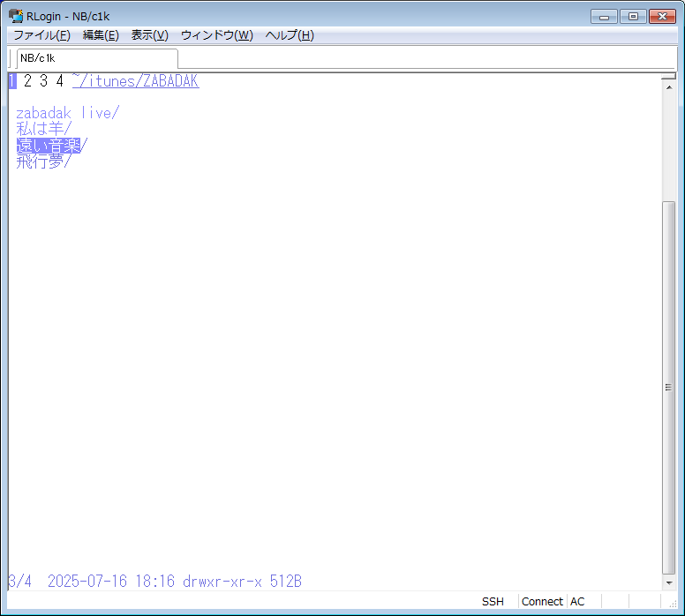
Task: Click the RLogin app icon in title bar
Action: click(16, 16)
